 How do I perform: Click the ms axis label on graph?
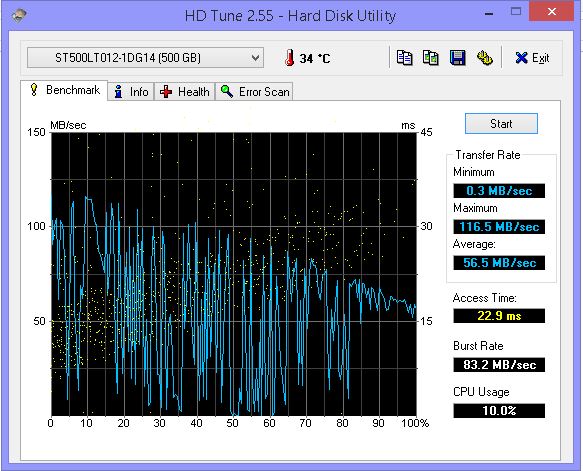408,125
